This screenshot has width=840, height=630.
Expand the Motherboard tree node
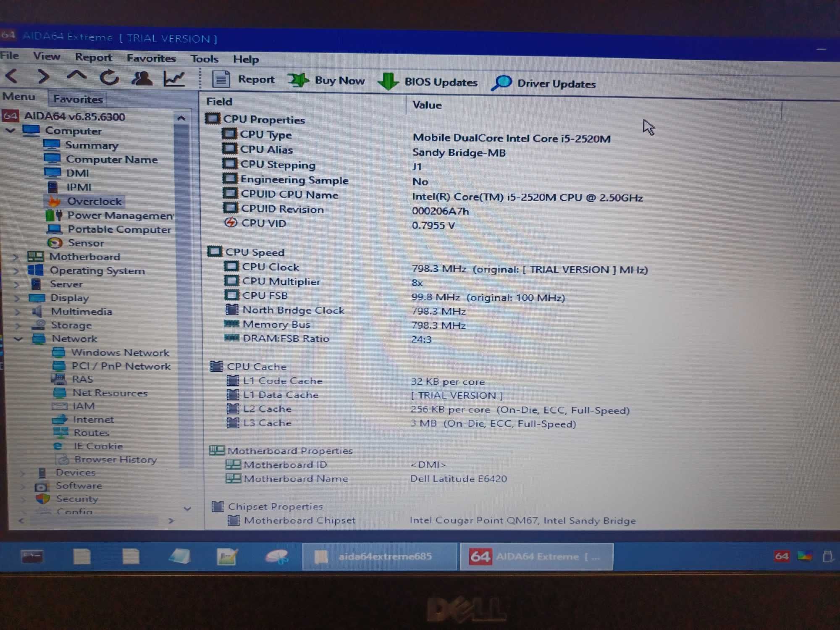[16, 257]
